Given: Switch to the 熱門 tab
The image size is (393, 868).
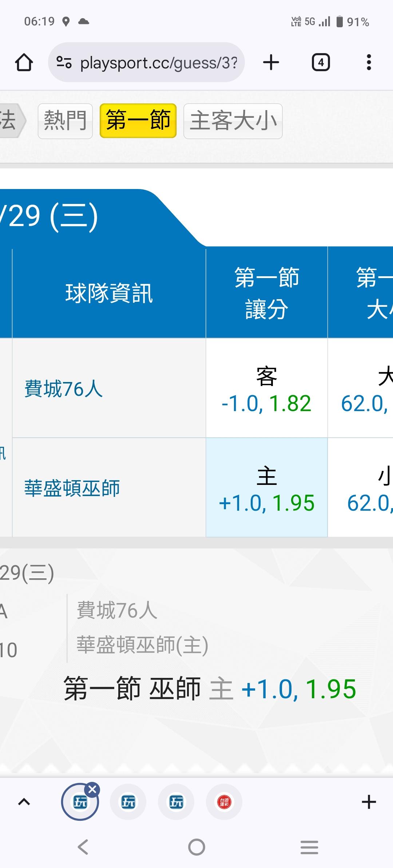Looking at the screenshot, I should pos(65,121).
